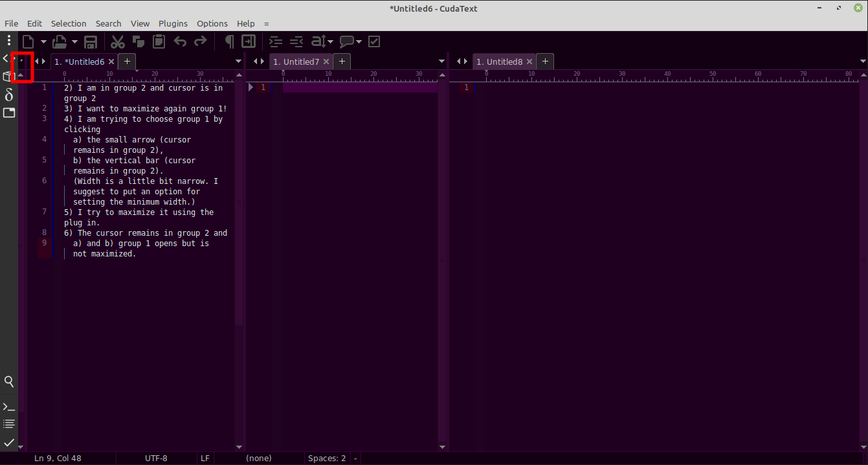Open the validate checkmark panel icon
The image size is (868, 465).
click(9, 442)
